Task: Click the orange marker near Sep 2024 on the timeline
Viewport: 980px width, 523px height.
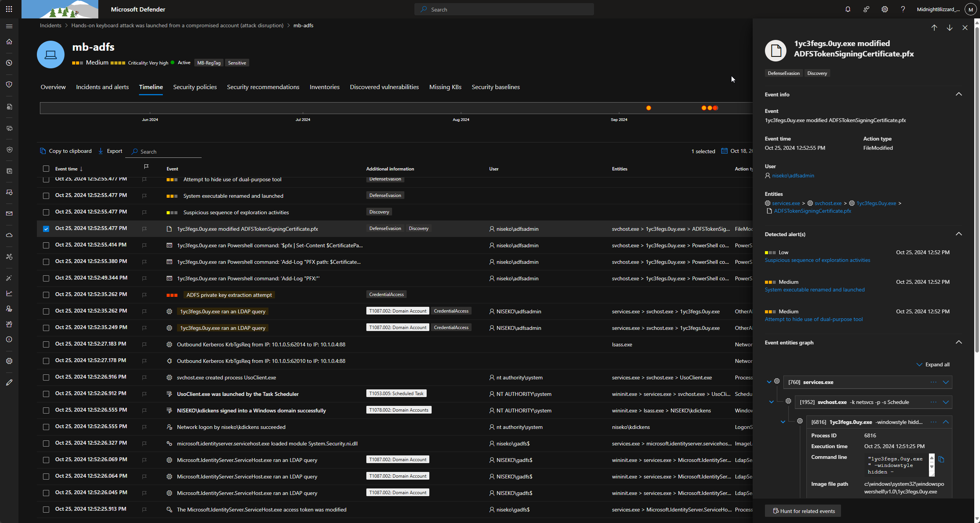Action: click(x=648, y=108)
